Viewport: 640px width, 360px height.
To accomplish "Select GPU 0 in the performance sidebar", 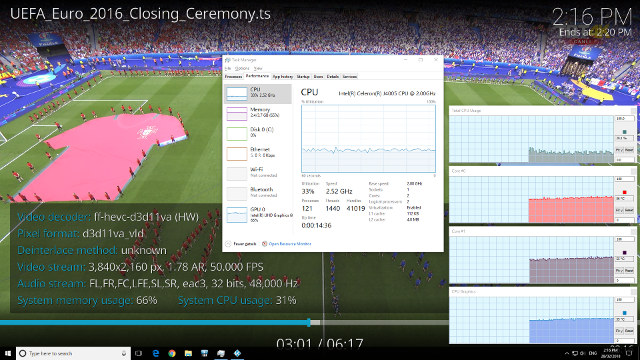I will (258, 214).
